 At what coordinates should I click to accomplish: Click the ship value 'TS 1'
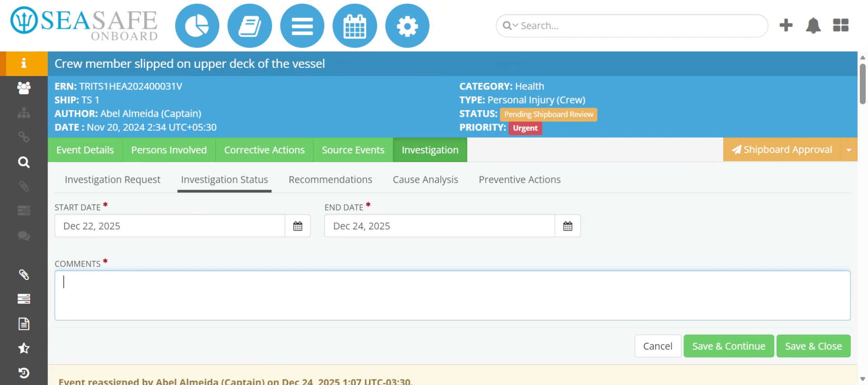click(x=90, y=100)
